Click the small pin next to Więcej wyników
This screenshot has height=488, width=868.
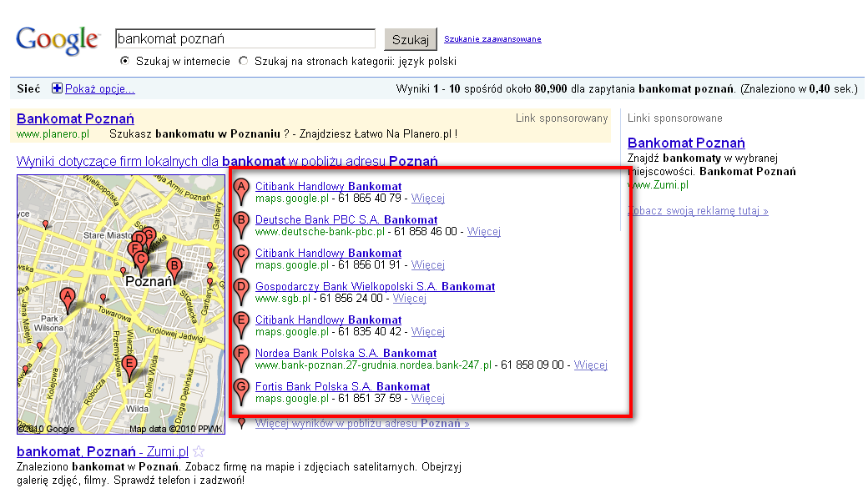click(241, 423)
